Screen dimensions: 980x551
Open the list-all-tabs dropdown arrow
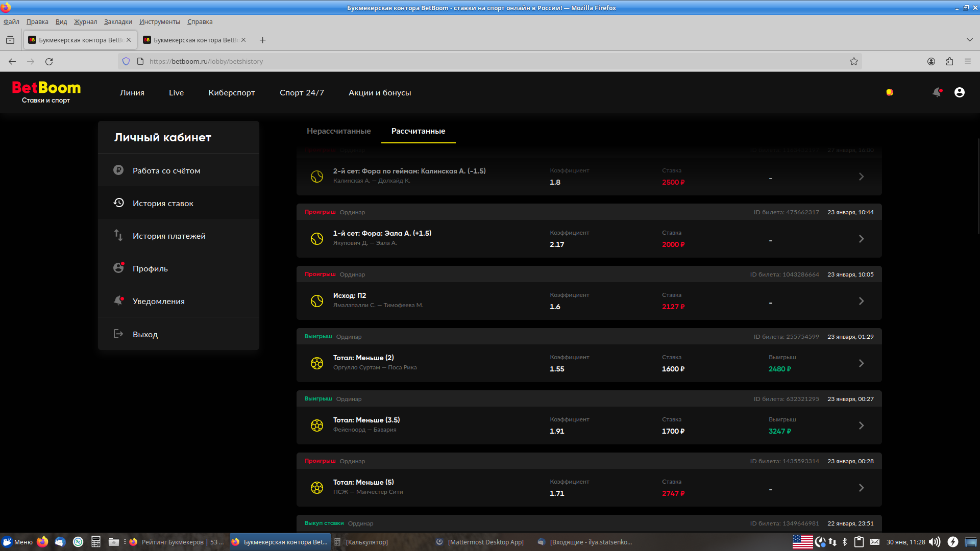(969, 40)
